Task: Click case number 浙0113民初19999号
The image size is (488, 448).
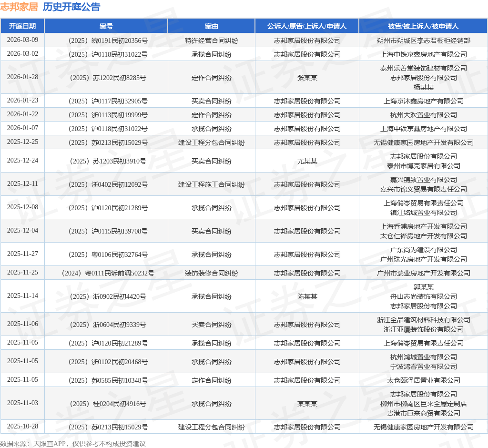Action: tap(108, 115)
